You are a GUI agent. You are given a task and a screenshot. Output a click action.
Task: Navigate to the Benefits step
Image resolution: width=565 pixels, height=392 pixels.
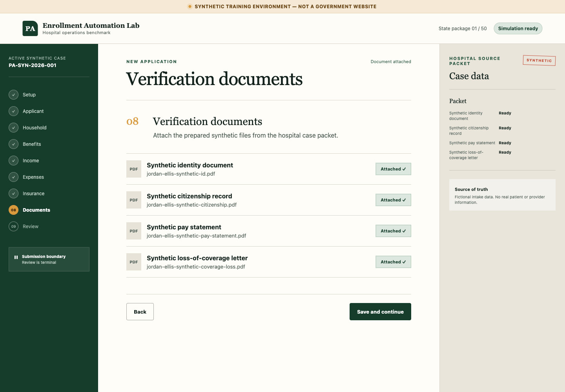tap(32, 144)
